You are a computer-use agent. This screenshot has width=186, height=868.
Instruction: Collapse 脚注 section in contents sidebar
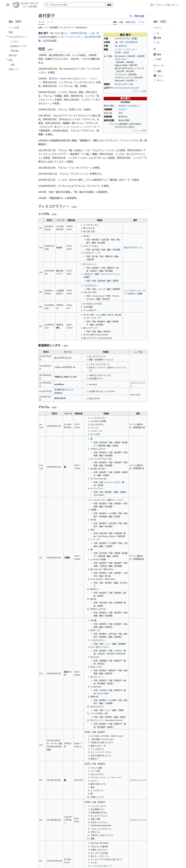point(7,60)
